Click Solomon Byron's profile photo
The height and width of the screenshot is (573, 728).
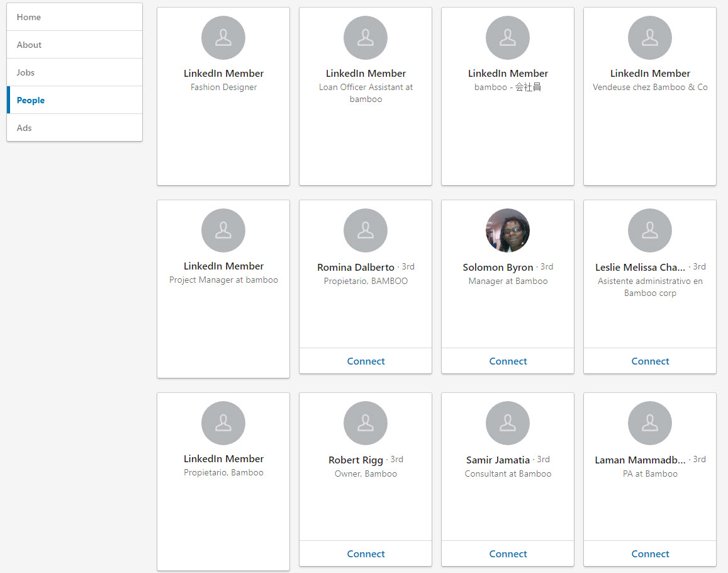[x=508, y=230]
